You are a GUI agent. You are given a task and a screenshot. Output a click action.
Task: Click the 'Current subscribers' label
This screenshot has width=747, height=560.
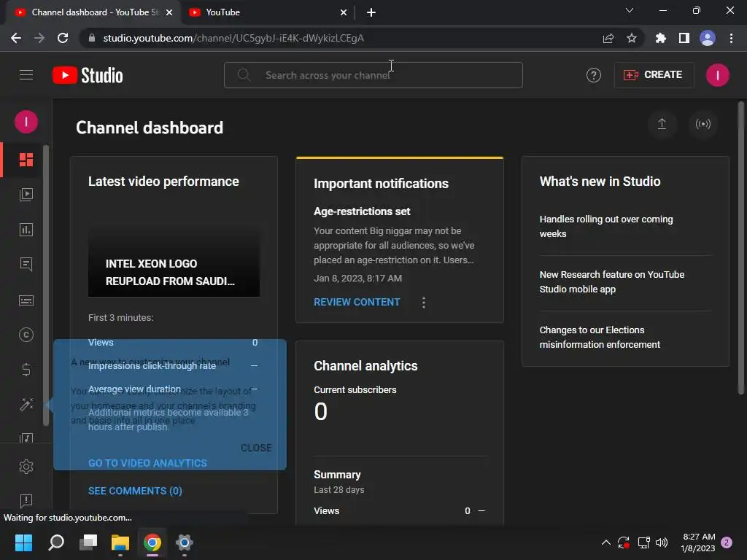(x=355, y=390)
